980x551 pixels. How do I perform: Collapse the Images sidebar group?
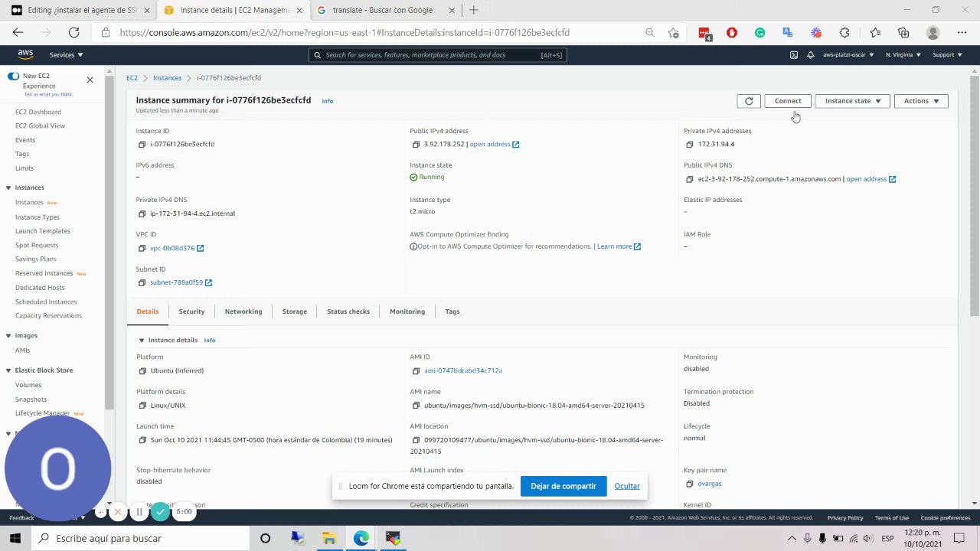(8, 336)
